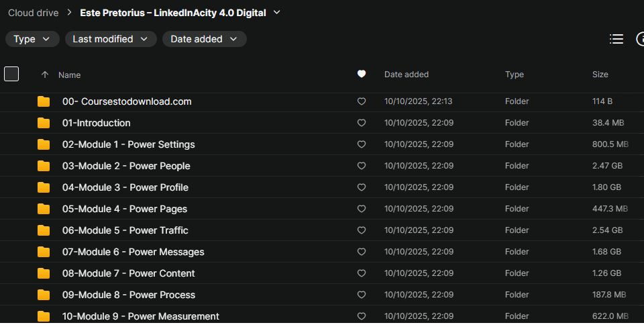Click the sort direction arrow beside Name
This screenshot has height=327, width=644.
tap(45, 75)
